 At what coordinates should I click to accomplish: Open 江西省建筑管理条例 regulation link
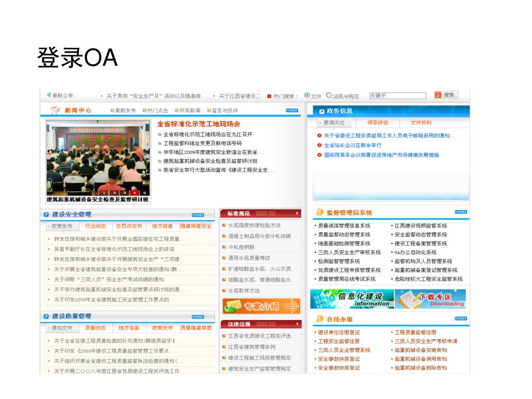point(252,347)
